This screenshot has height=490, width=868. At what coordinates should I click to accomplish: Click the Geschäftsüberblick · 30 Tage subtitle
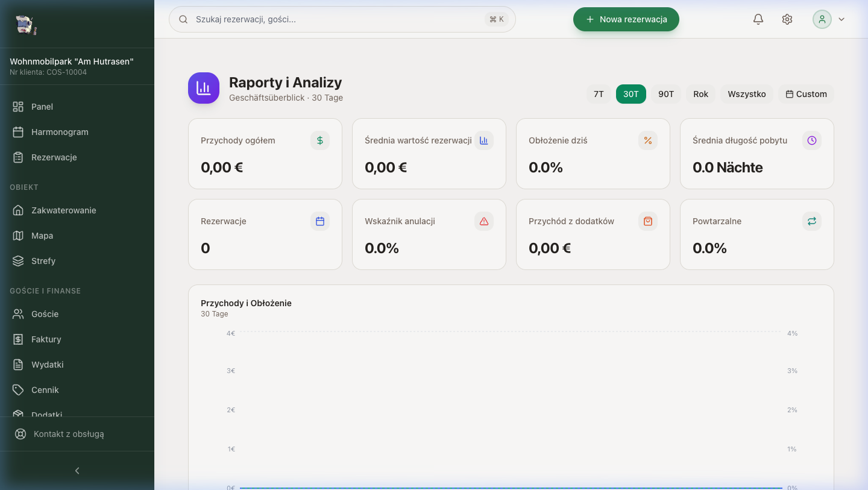pyautogui.click(x=286, y=98)
